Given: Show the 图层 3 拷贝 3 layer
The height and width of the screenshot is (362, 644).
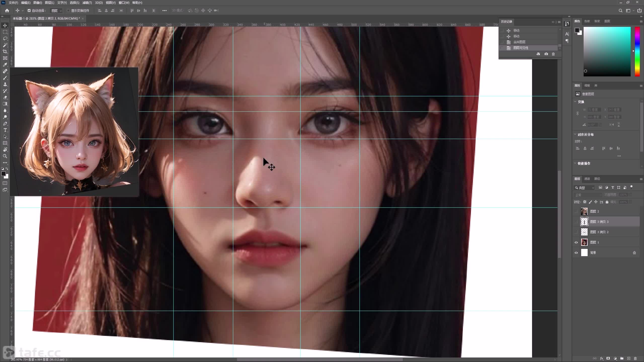Looking at the screenshot, I should pos(576,222).
